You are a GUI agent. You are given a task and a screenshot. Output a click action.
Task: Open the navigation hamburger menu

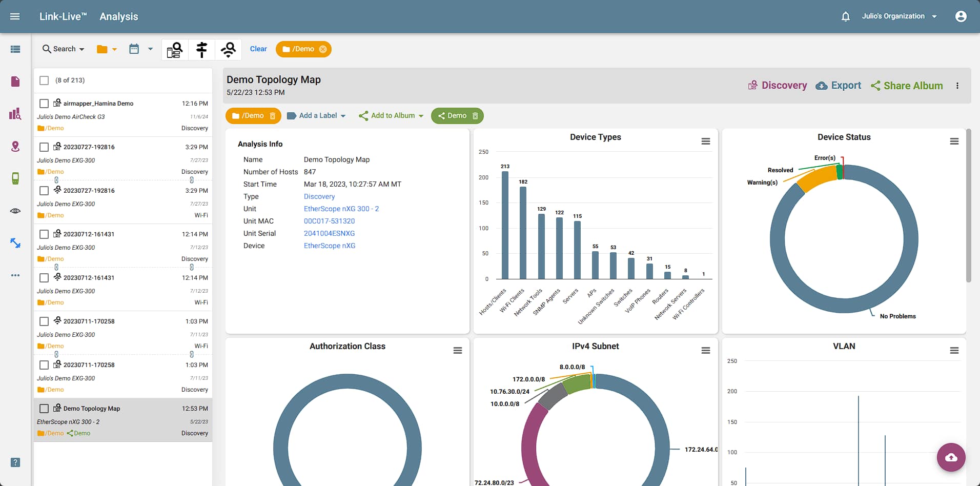click(x=15, y=16)
